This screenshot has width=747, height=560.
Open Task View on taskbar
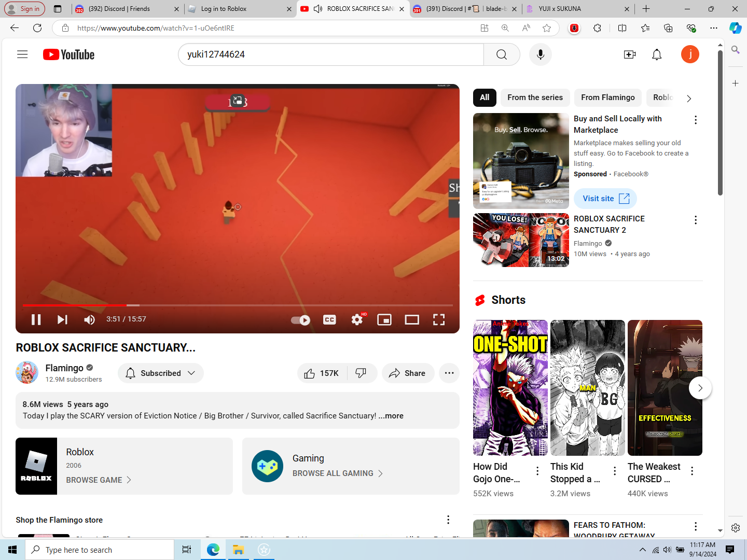point(187,550)
